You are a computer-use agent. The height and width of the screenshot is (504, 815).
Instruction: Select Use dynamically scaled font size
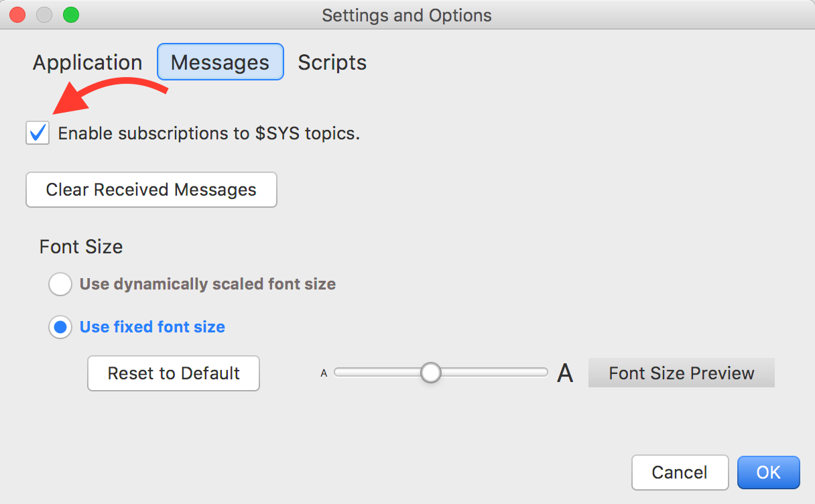point(60,284)
